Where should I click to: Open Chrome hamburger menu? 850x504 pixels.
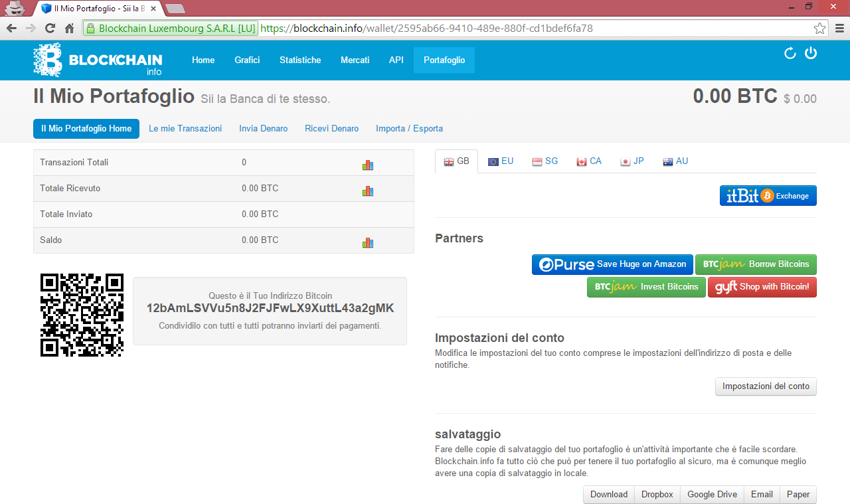click(x=839, y=28)
